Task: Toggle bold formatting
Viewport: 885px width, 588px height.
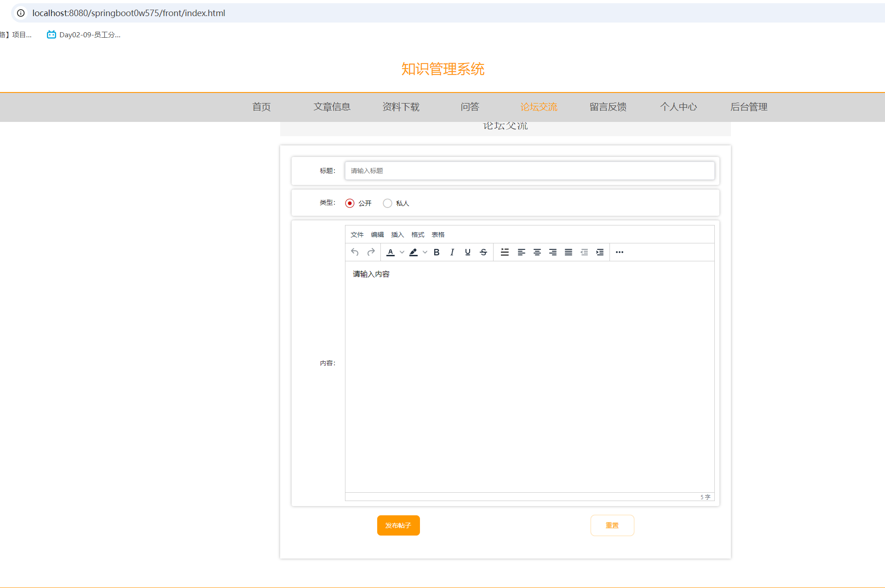Action: click(x=437, y=252)
